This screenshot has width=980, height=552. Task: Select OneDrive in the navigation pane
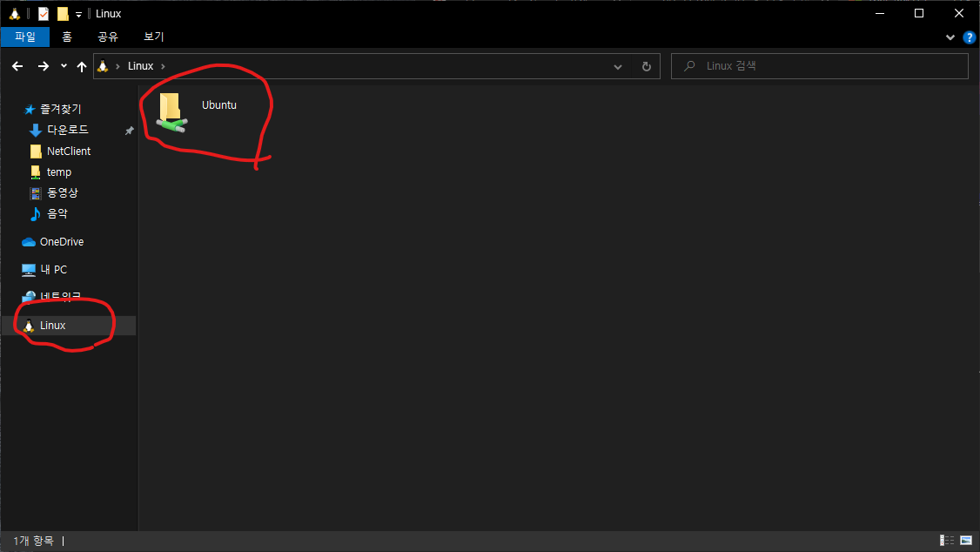53,242
